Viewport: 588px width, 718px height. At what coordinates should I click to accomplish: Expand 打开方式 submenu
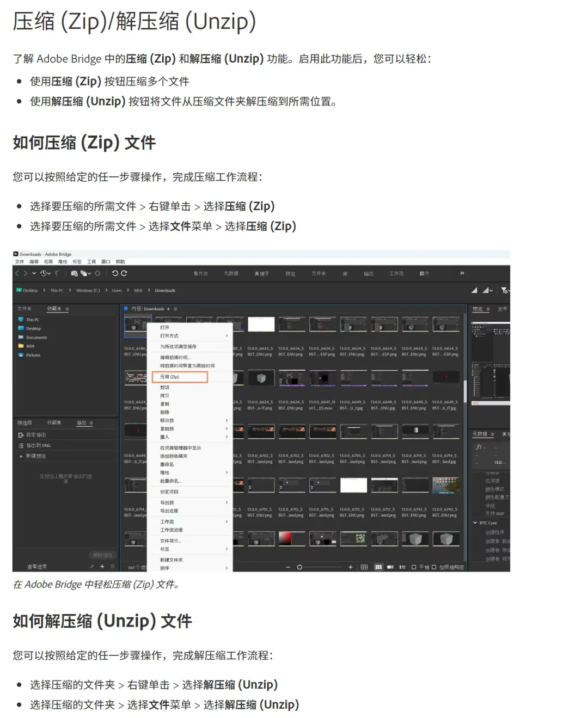tap(190, 336)
